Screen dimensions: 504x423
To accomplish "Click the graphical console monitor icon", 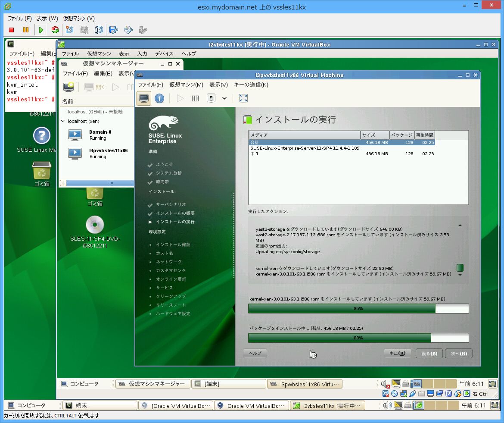I will tap(144, 98).
